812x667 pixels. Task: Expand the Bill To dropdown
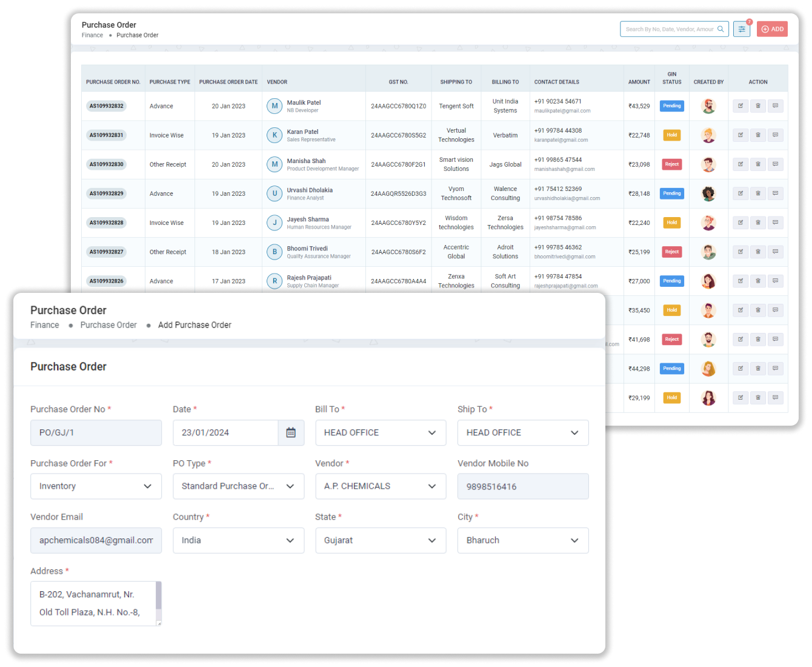381,433
